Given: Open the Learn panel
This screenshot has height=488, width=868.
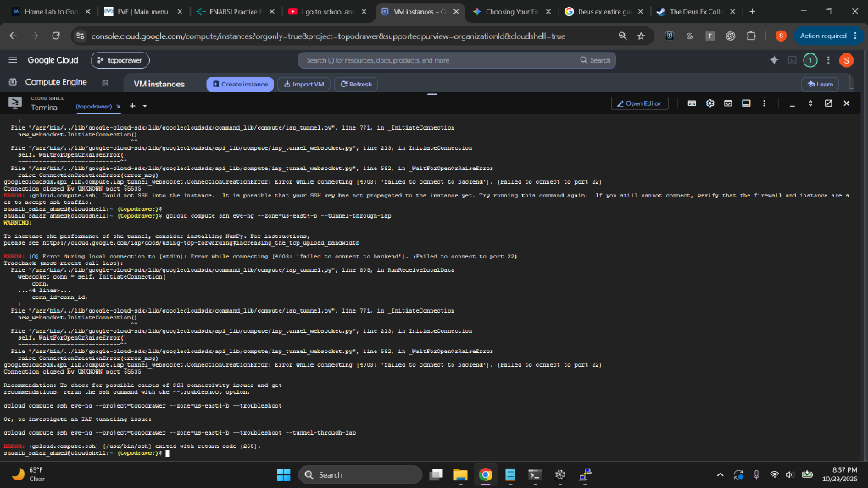Looking at the screenshot, I should 820,84.
